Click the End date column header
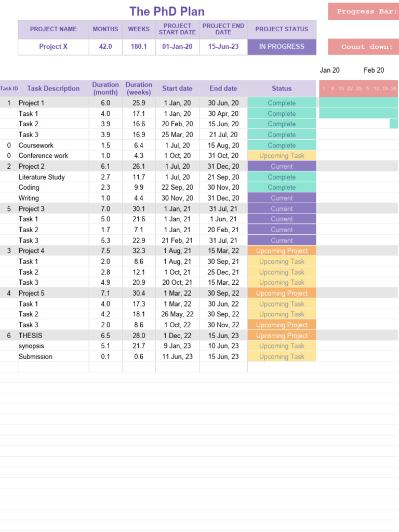The height and width of the screenshot is (532, 399). [223, 88]
